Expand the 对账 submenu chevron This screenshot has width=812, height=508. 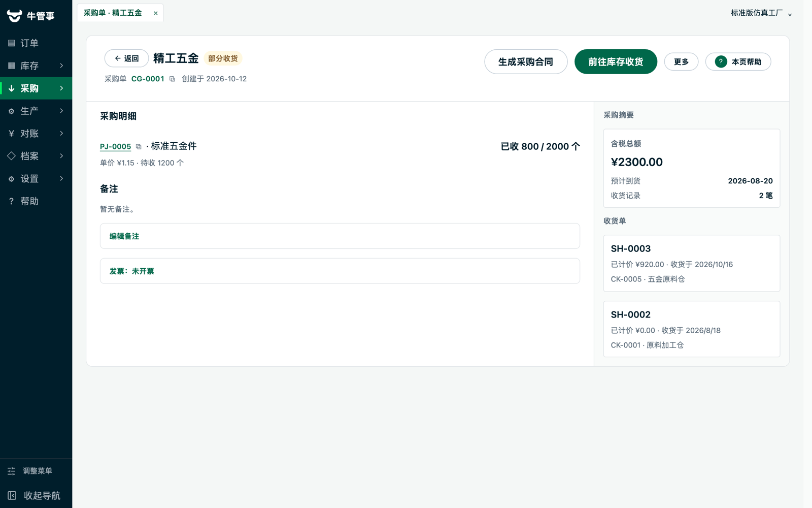tap(61, 134)
